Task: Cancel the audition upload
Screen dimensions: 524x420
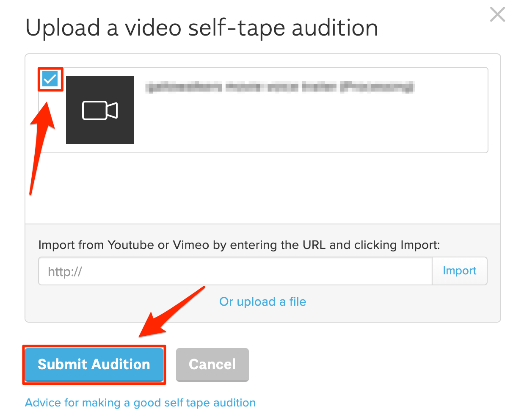Action: [x=212, y=365]
